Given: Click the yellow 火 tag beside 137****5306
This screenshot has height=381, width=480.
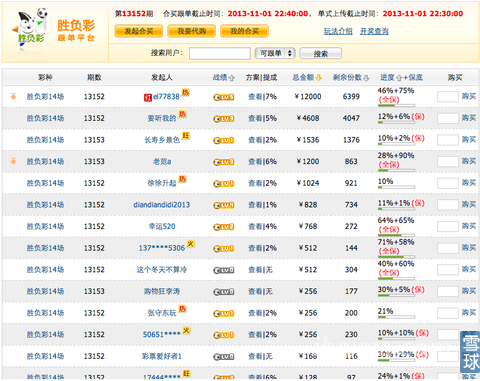Looking at the screenshot, I should pos(190,244).
